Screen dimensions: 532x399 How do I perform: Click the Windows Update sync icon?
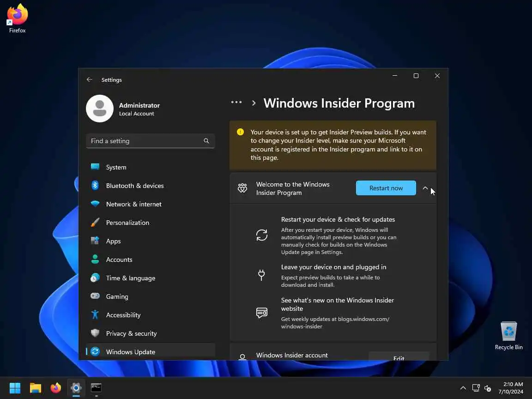click(95, 351)
